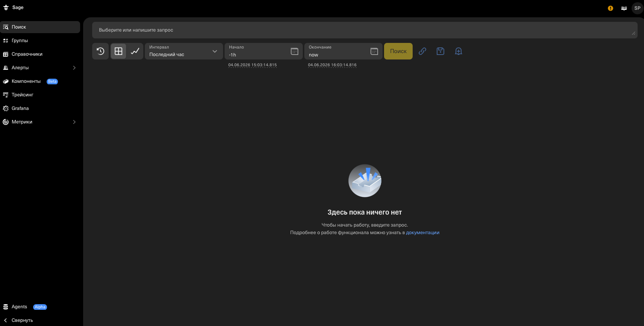
Task: Expand the Алерты submenu chevron
Action: pyautogui.click(x=74, y=68)
